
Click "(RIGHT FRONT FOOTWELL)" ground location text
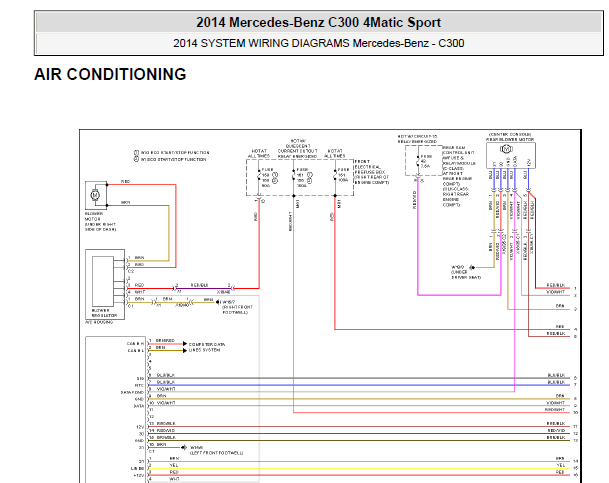[237, 309]
